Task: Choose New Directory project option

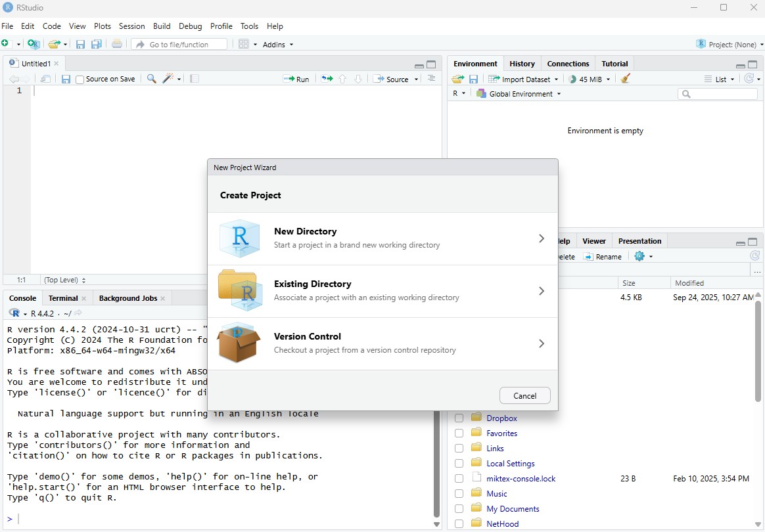Action: pyautogui.click(x=382, y=238)
